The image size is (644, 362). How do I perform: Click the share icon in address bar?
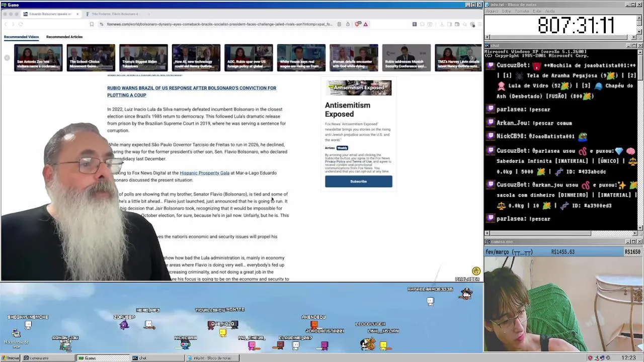(347, 24)
